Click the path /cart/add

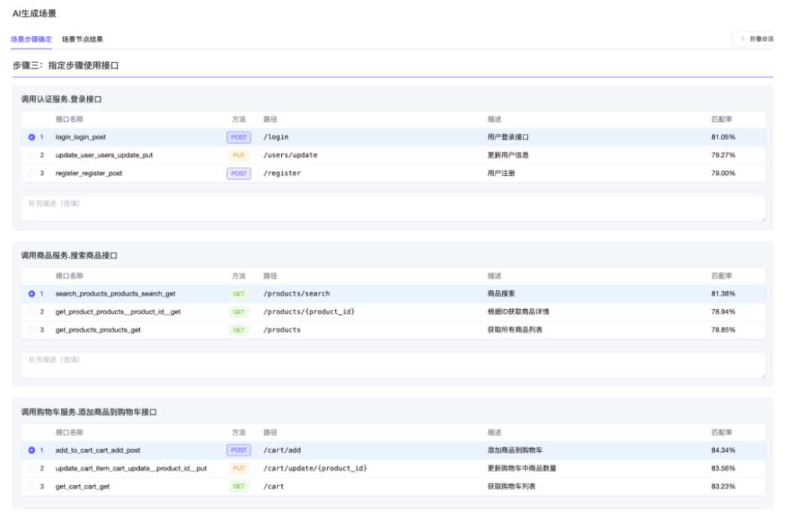[282, 450]
